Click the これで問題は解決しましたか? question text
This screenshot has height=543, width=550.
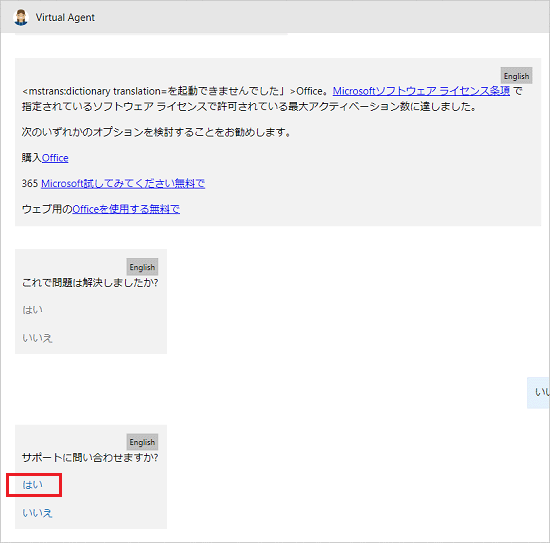click(90, 282)
